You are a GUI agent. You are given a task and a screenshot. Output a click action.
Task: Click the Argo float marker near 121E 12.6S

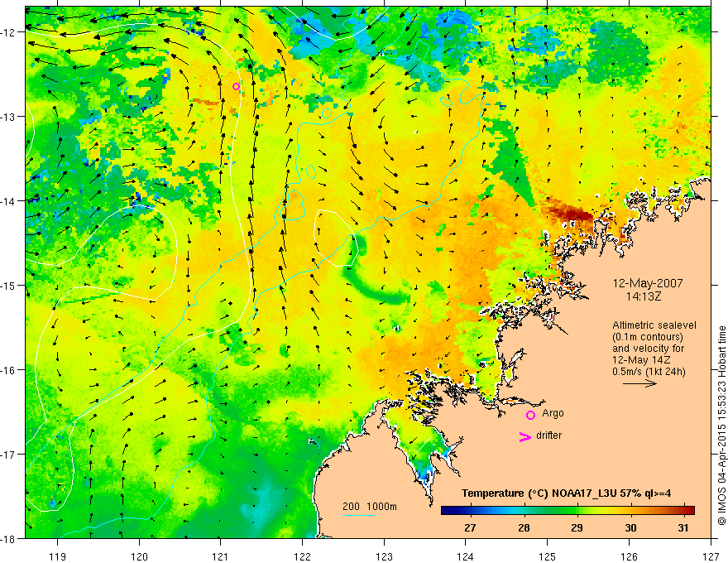(236, 86)
